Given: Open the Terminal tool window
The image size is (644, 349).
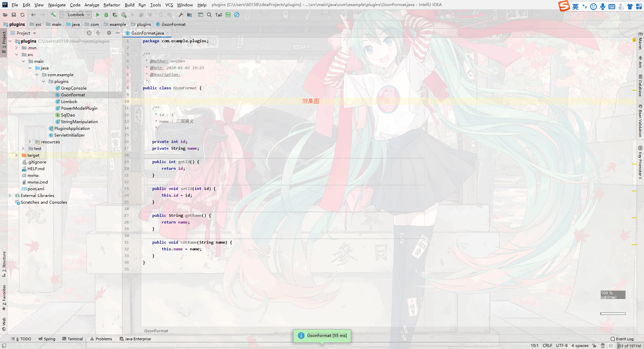Looking at the screenshot, I should 72,339.
